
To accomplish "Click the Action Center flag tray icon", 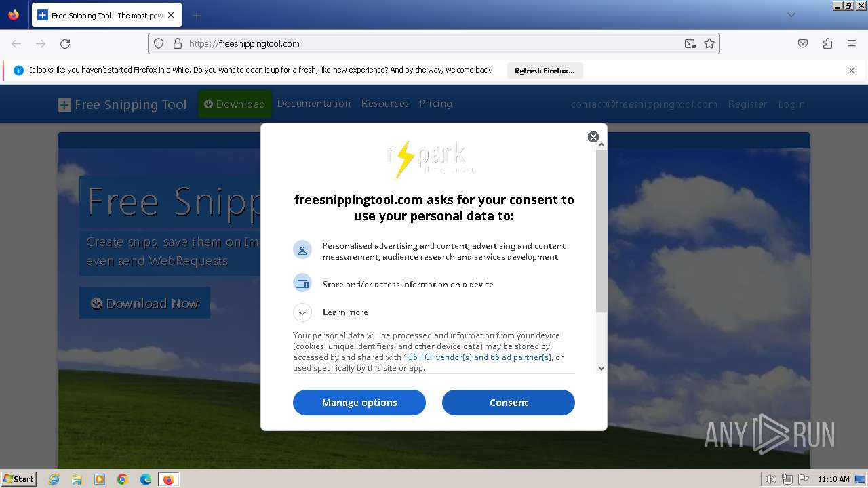I will pos(804,479).
